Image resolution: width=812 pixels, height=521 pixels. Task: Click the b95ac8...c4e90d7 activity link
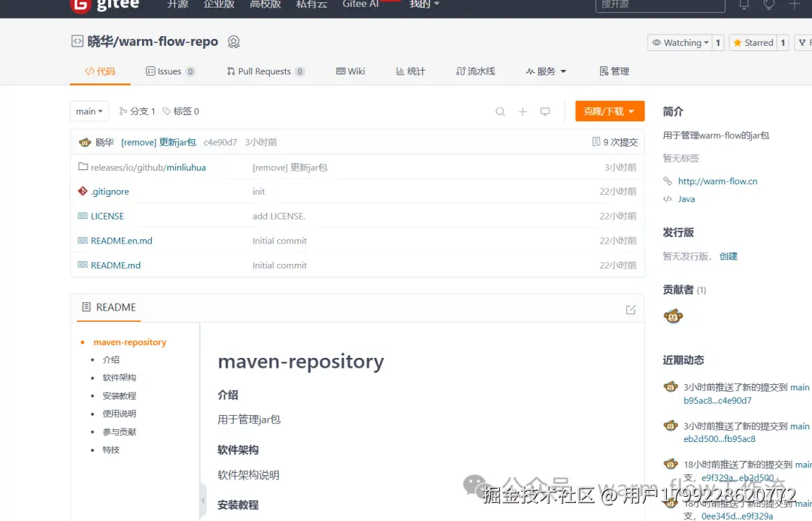tap(717, 400)
